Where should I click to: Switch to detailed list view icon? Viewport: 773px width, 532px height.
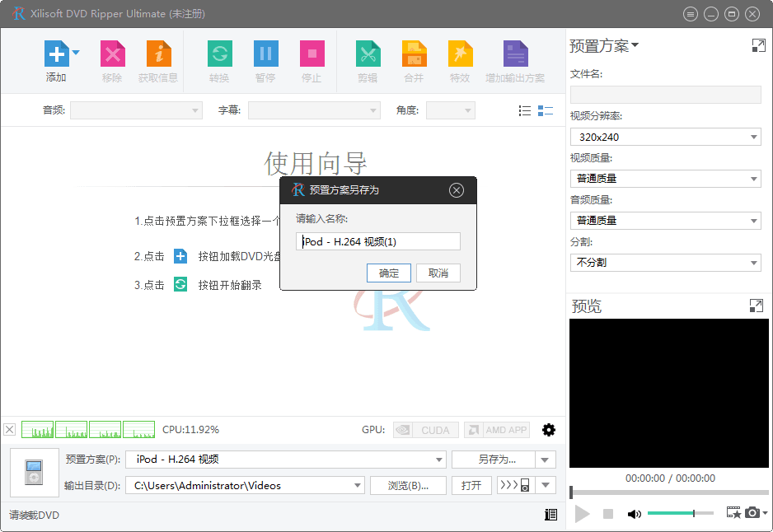(x=546, y=111)
